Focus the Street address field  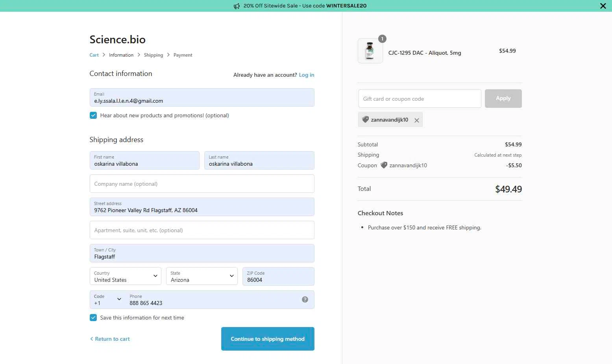(x=202, y=207)
